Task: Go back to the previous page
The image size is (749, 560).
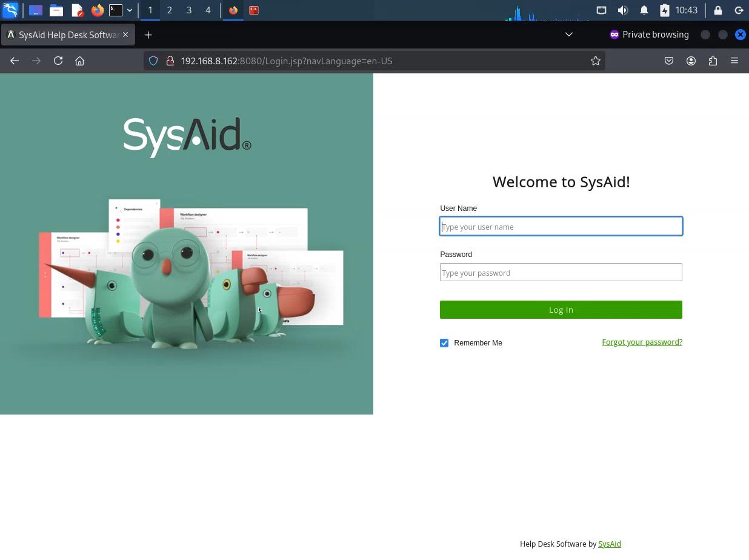Action: point(15,61)
